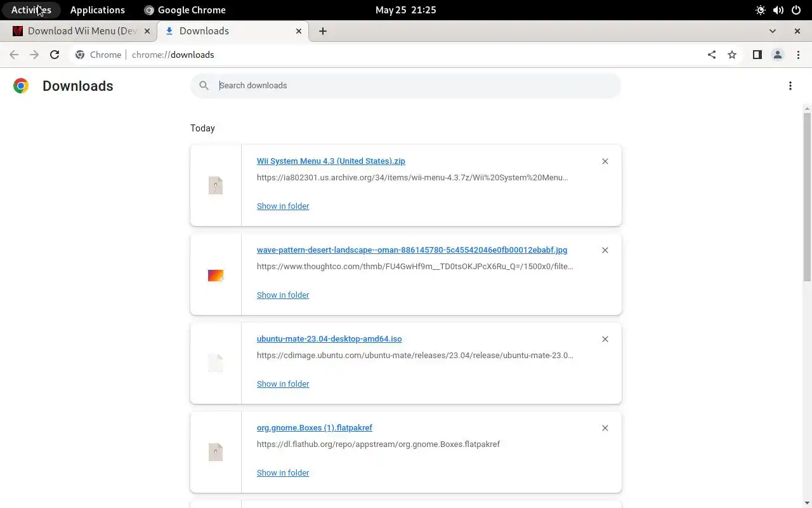Share this page via share icon

[712, 55]
